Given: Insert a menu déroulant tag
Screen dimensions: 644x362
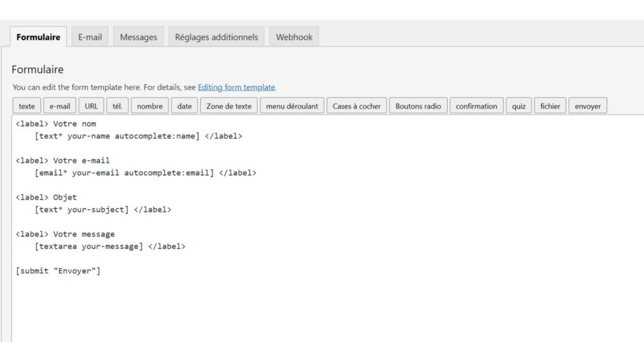Looking at the screenshot, I should pos(292,106).
